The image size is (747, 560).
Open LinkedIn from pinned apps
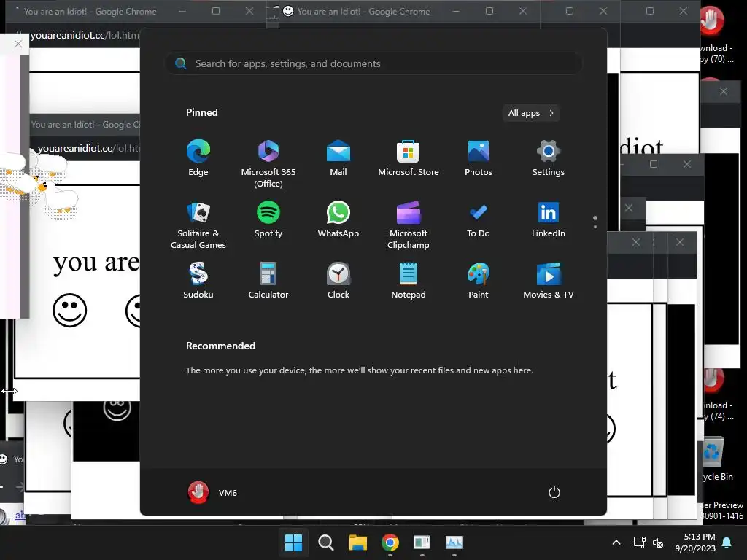(x=549, y=219)
